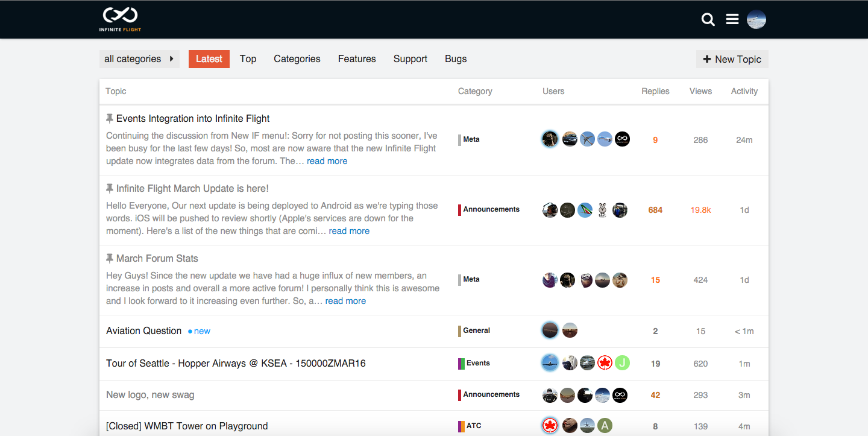Screen dimensions: 868x436
Task: Open second user avatar on Aviation Question row
Action: click(x=570, y=330)
